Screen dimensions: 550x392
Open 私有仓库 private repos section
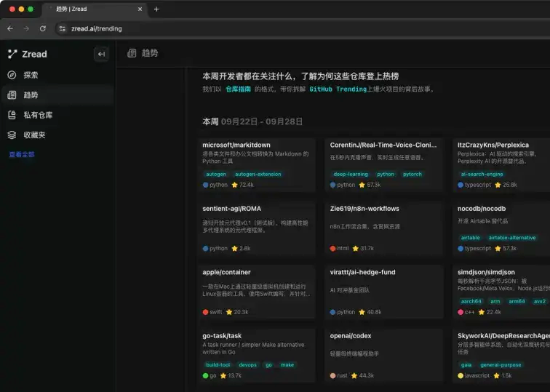click(57, 115)
